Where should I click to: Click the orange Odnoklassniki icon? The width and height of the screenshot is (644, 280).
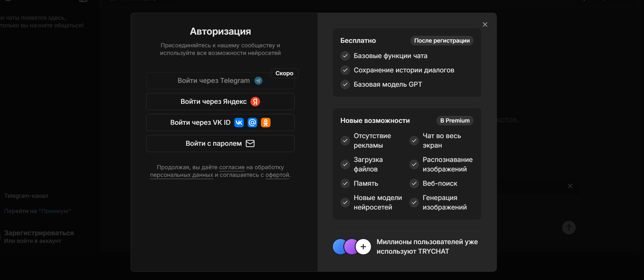tap(266, 123)
